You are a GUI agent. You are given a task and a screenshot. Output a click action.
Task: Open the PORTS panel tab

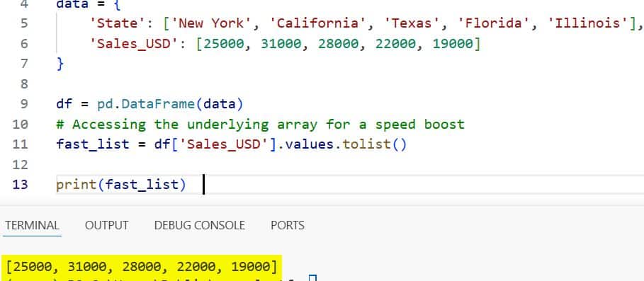tap(288, 225)
